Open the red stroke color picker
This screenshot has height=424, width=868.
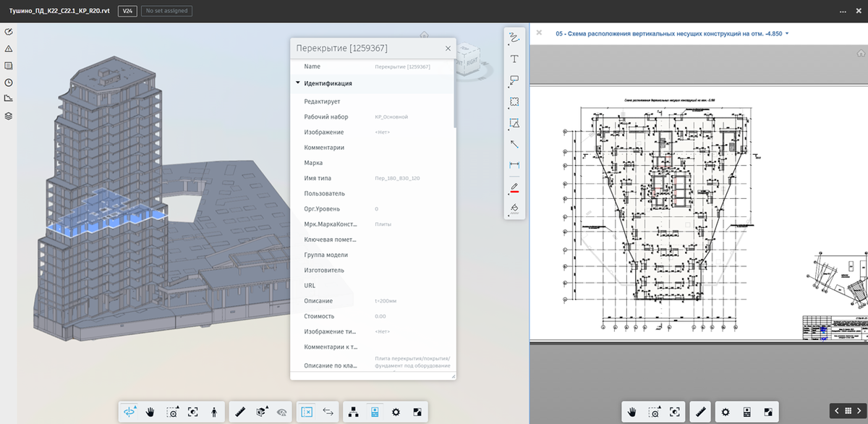coord(514,188)
